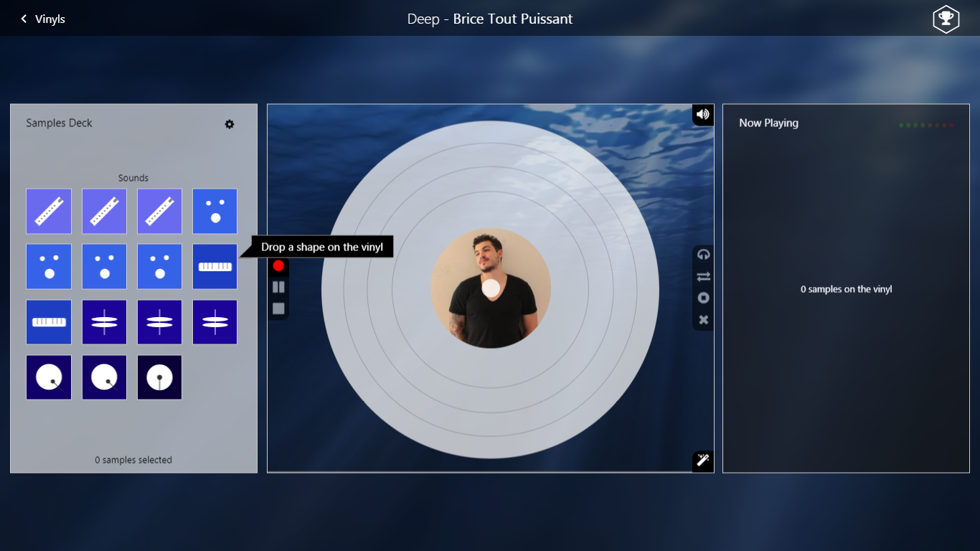Select the middle drum sample tile
980x551 pixels.
pyautogui.click(x=104, y=377)
